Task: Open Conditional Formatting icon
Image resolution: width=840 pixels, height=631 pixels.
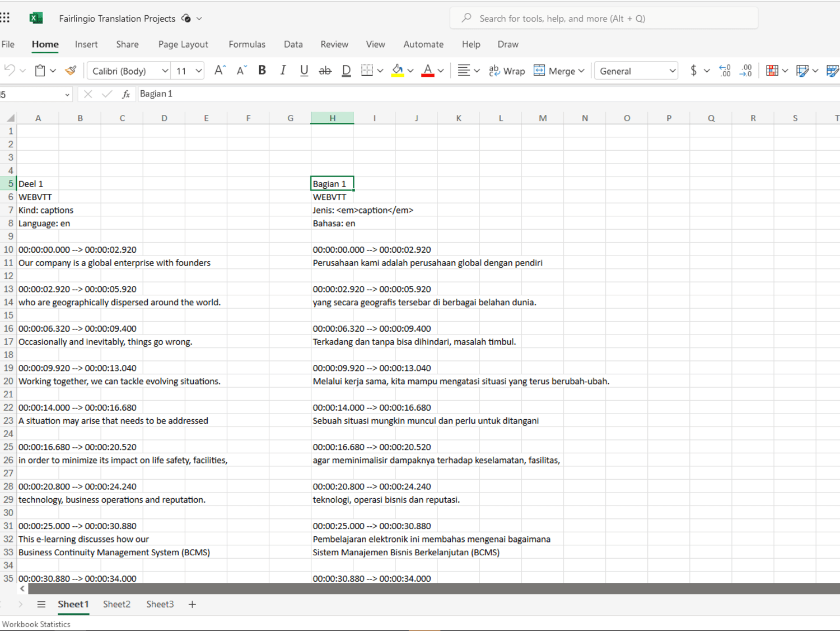Action: (x=772, y=71)
